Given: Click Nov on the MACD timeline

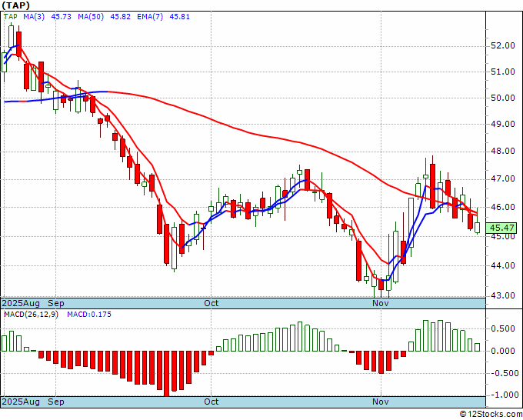Looking at the screenshot, I should point(381,402).
